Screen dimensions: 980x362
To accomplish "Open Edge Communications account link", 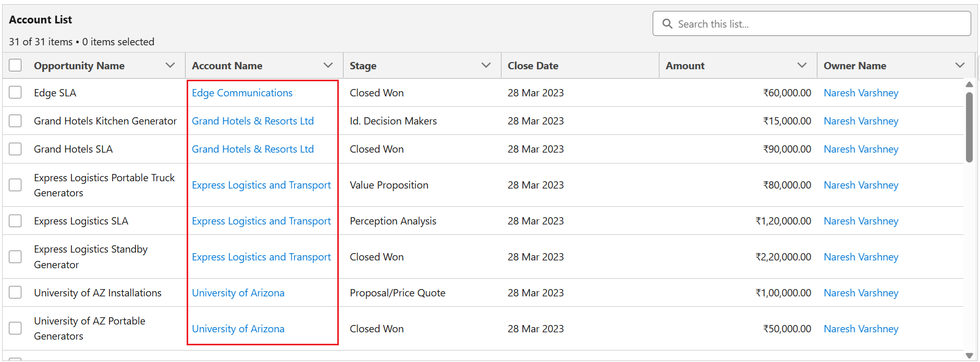I will click(x=242, y=93).
